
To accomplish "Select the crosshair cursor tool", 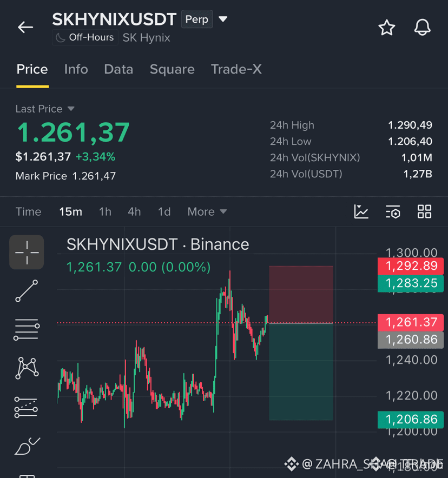I will (x=27, y=252).
